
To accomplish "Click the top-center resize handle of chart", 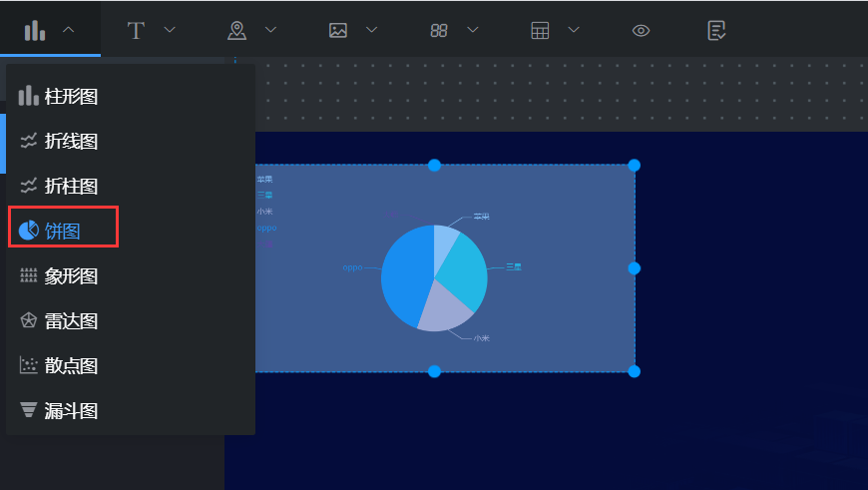I will [x=435, y=165].
